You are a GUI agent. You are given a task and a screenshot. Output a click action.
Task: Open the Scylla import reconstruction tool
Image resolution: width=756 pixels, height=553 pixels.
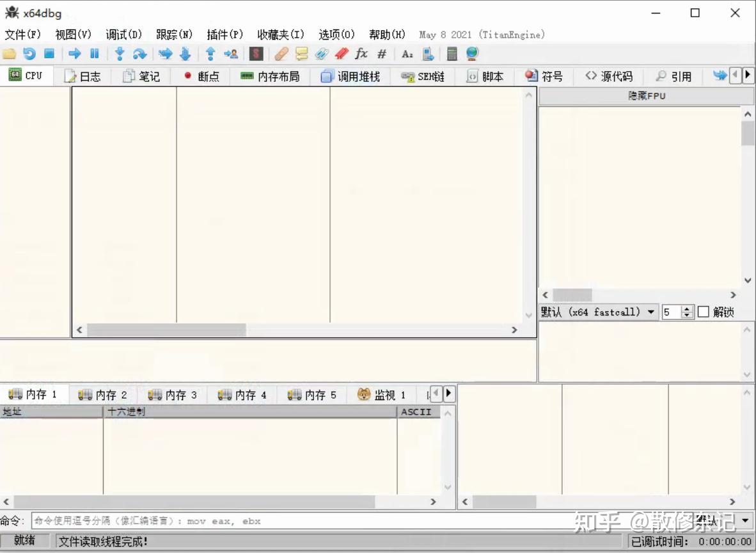click(x=256, y=54)
